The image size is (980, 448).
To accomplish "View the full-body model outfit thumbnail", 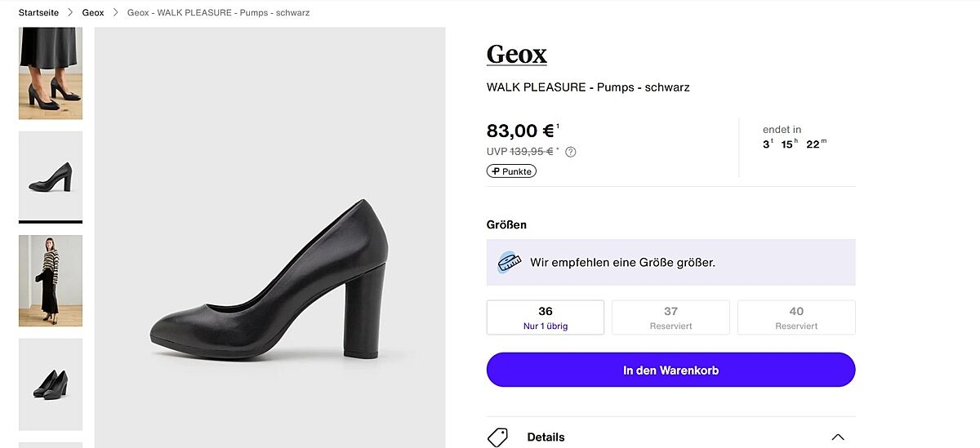I will pyautogui.click(x=51, y=281).
